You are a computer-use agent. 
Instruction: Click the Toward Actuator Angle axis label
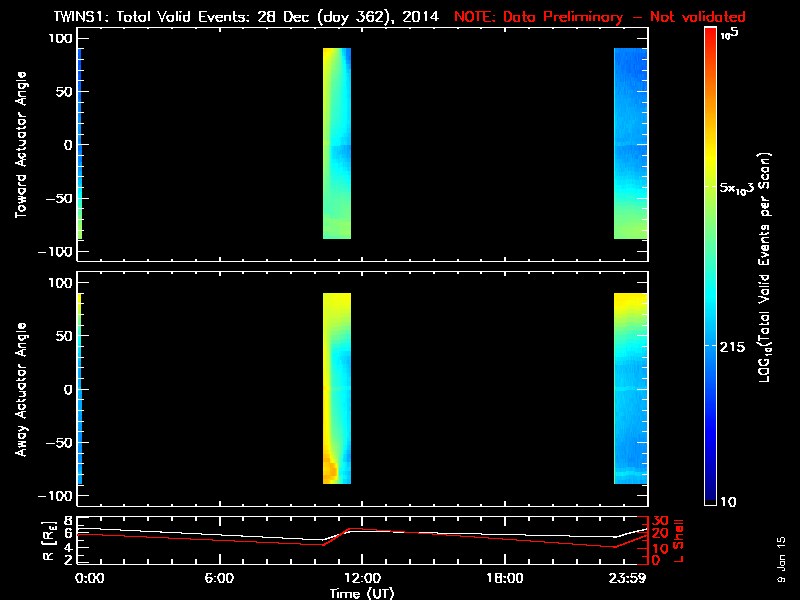tap(19, 145)
